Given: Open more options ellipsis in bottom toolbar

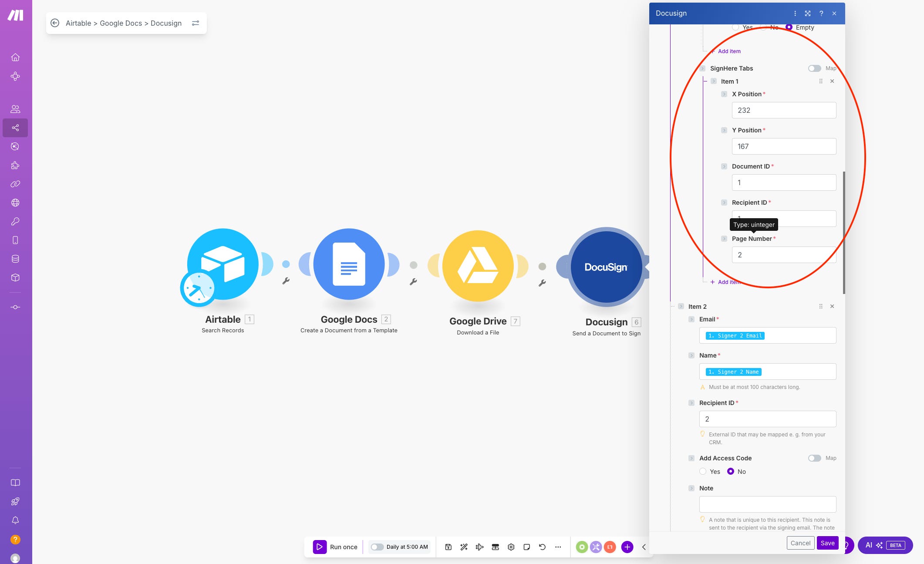Looking at the screenshot, I should tap(558, 547).
